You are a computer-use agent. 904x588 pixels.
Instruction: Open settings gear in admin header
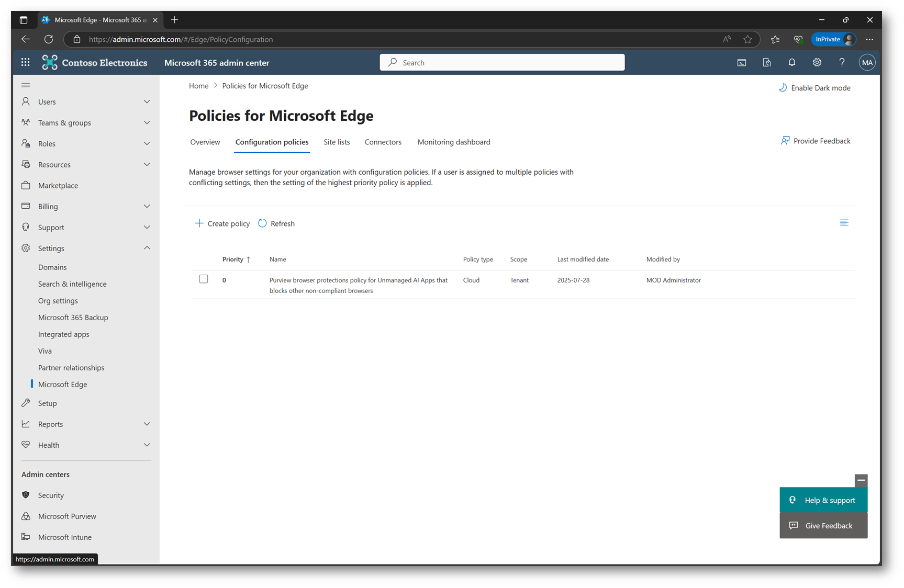click(817, 62)
